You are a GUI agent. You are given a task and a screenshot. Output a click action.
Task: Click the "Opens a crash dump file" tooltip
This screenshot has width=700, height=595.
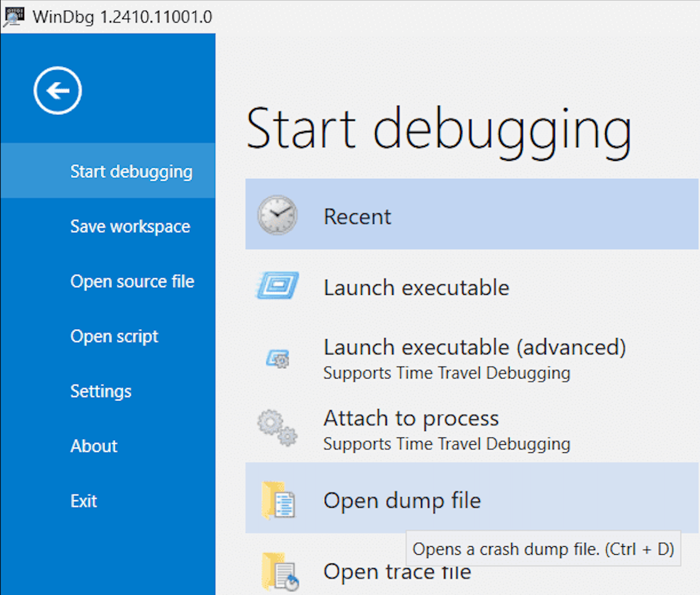[x=543, y=549]
